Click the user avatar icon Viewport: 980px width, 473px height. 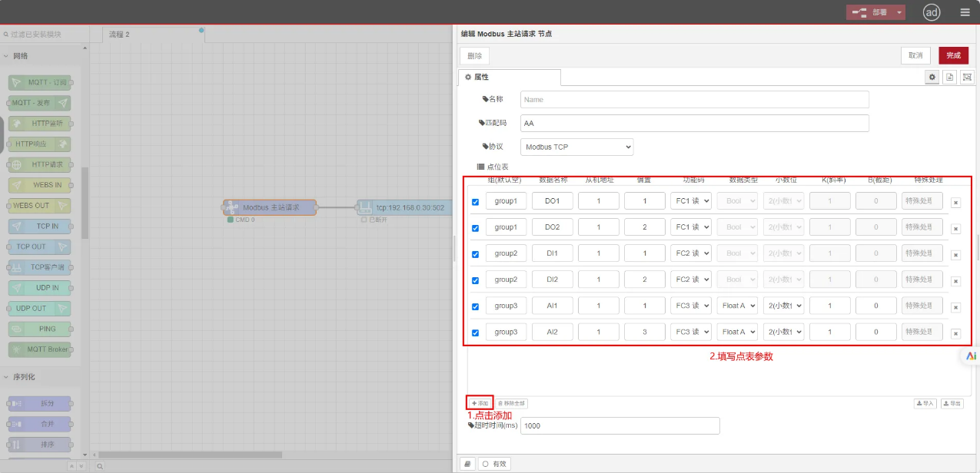(x=932, y=12)
